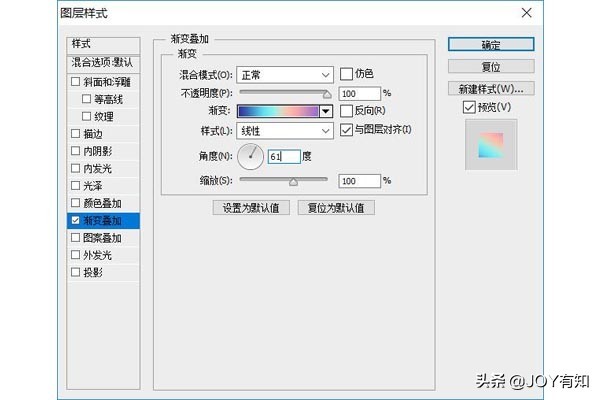600x400 pixels.
Task: Click the 缩放 slider handle
Action: click(293, 182)
